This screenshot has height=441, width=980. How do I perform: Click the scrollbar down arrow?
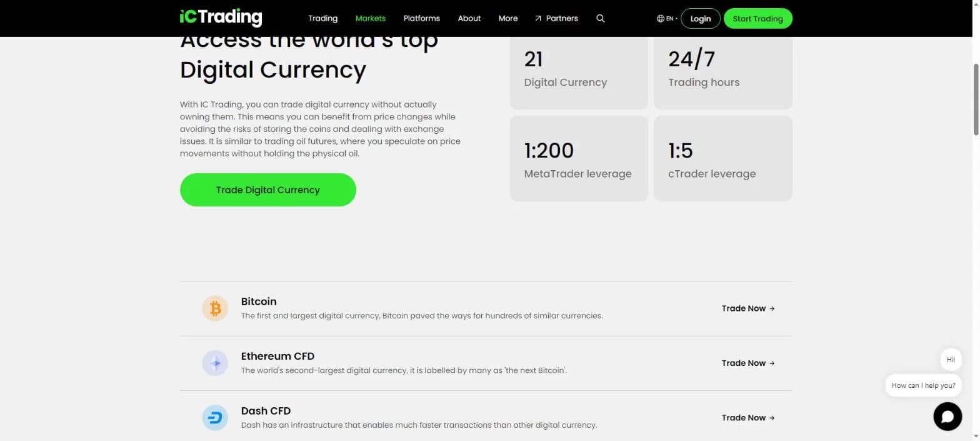(976, 436)
